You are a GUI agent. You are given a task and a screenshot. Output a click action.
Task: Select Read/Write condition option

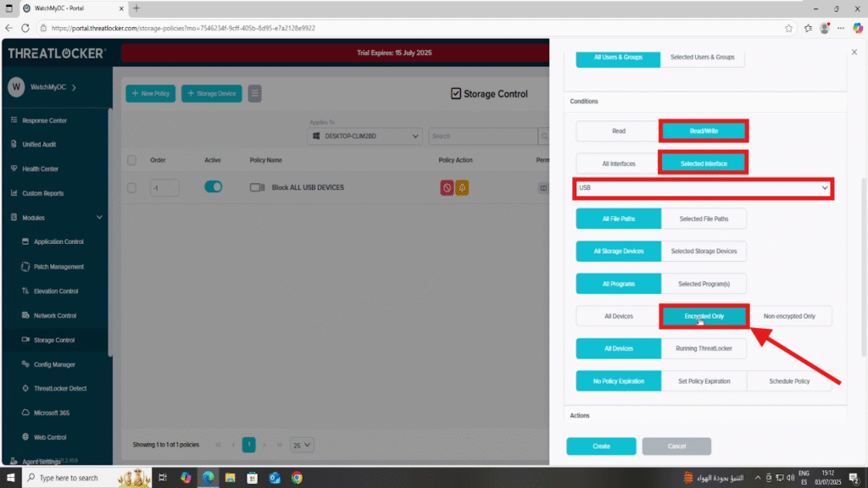coord(704,131)
